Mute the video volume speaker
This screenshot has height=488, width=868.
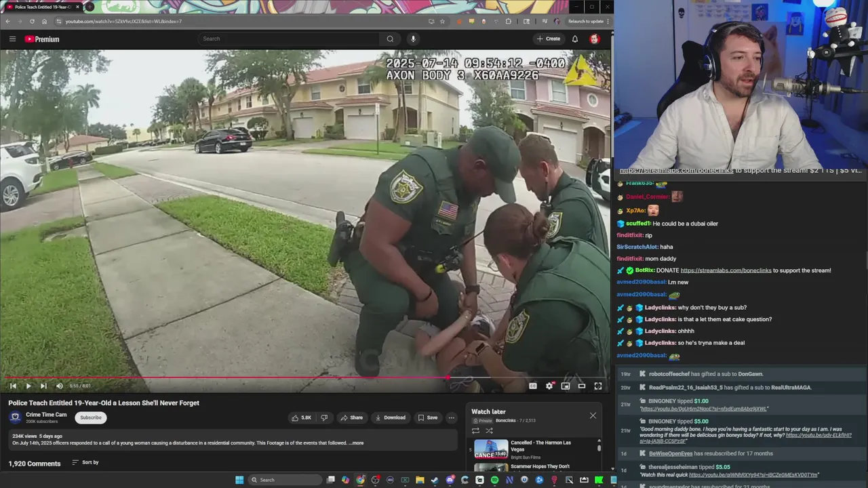[x=59, y=386]
